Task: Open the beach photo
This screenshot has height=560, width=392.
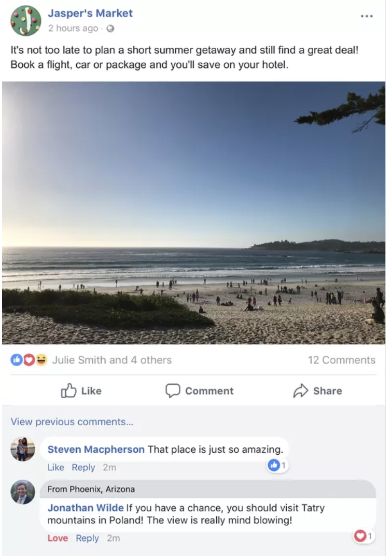Action: pos(193,213)
